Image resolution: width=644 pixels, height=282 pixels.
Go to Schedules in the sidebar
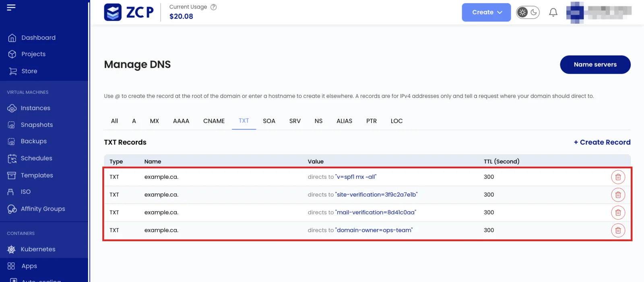click(x=37, y=158)
